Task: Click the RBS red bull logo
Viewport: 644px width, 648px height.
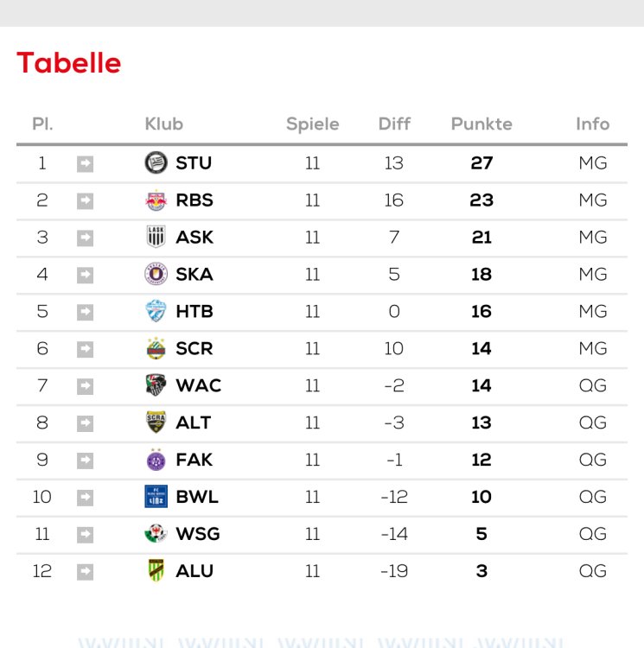Action: click(156, 200)
